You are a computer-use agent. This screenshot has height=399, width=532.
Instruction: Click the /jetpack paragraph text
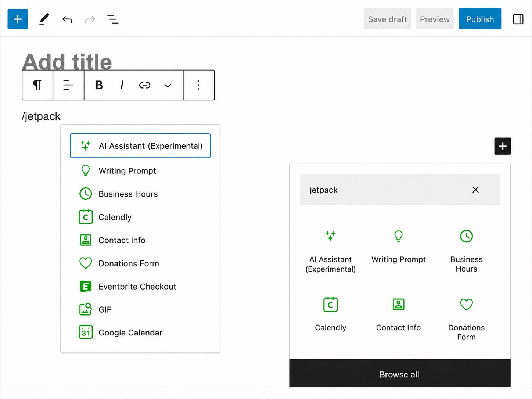click(x=41, y=116)
